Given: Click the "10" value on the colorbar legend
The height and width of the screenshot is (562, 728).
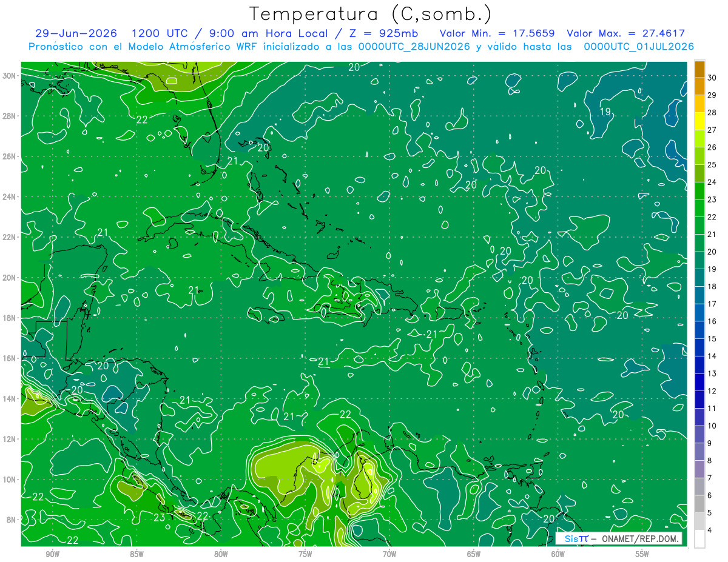Looking at the screenshot, I should coord(713,426).
